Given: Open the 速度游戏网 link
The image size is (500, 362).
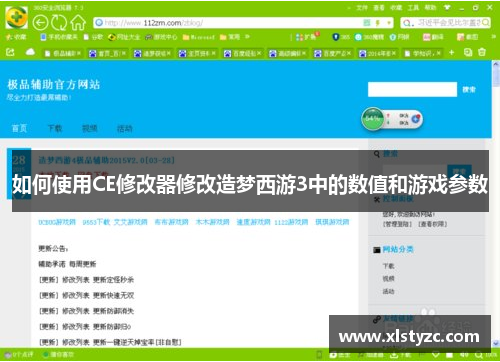Looking at the screenshot, I should pos(253,222).
